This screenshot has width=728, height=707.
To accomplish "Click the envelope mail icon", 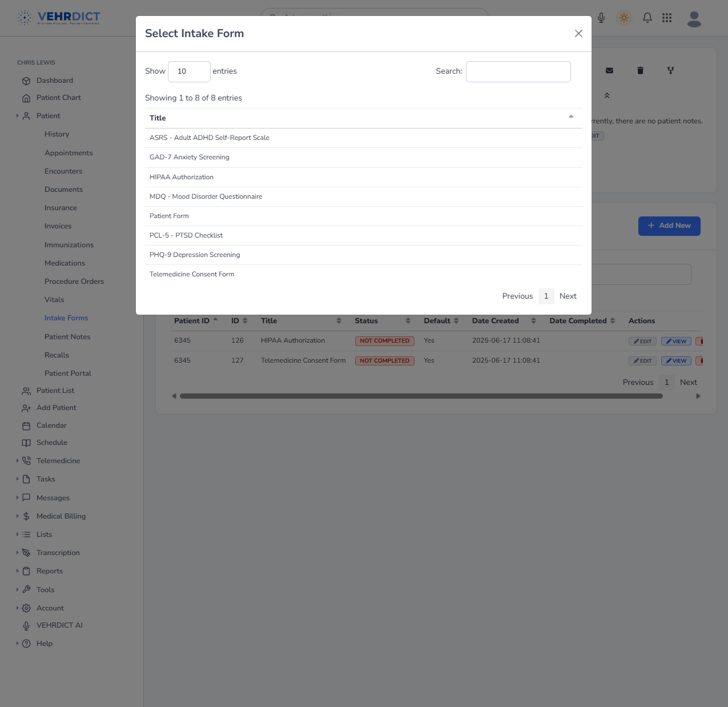I will pos(609,70).
